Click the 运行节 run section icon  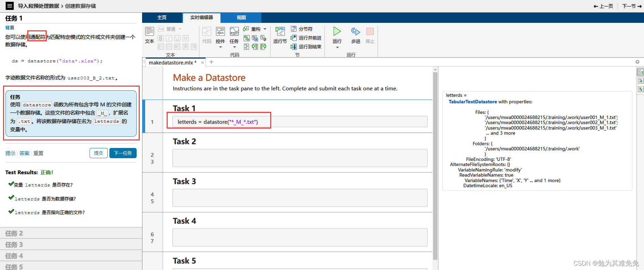tap(280, 31)
